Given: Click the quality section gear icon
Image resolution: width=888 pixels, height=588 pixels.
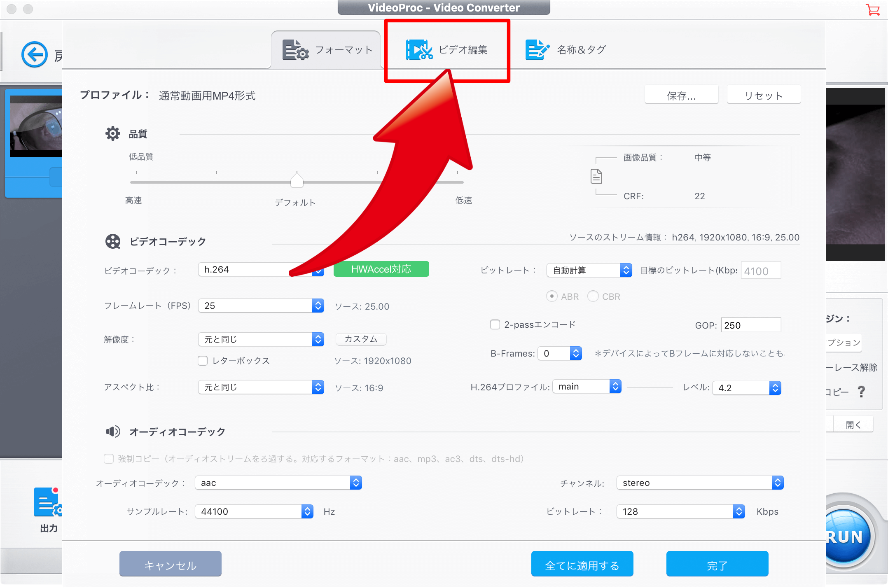Looking at the screenshot, I should click(112, 134).
